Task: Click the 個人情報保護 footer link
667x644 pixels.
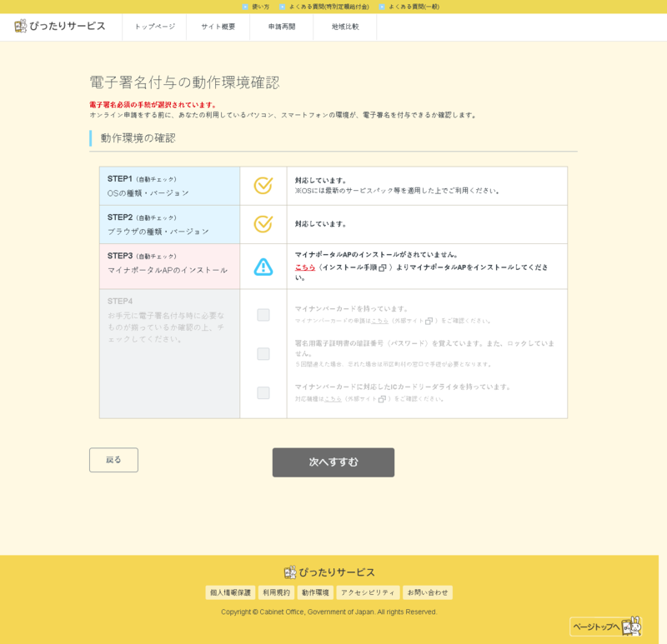Action: [231, 592]
